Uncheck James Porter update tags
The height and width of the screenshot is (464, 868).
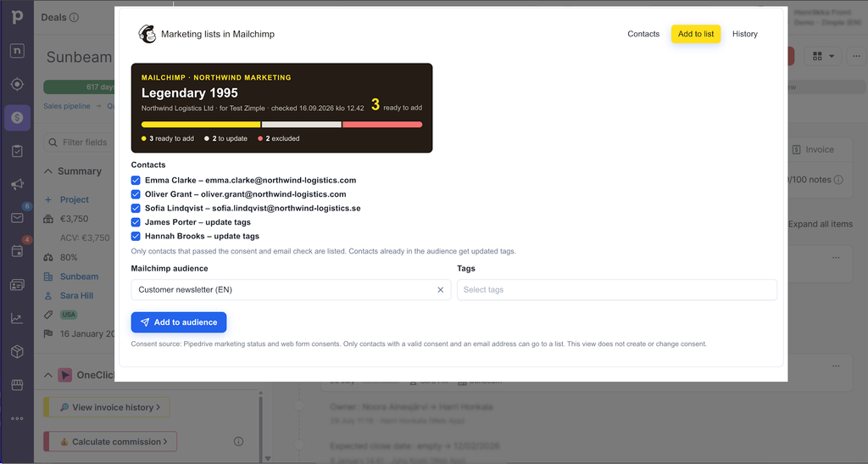[136, 222]
